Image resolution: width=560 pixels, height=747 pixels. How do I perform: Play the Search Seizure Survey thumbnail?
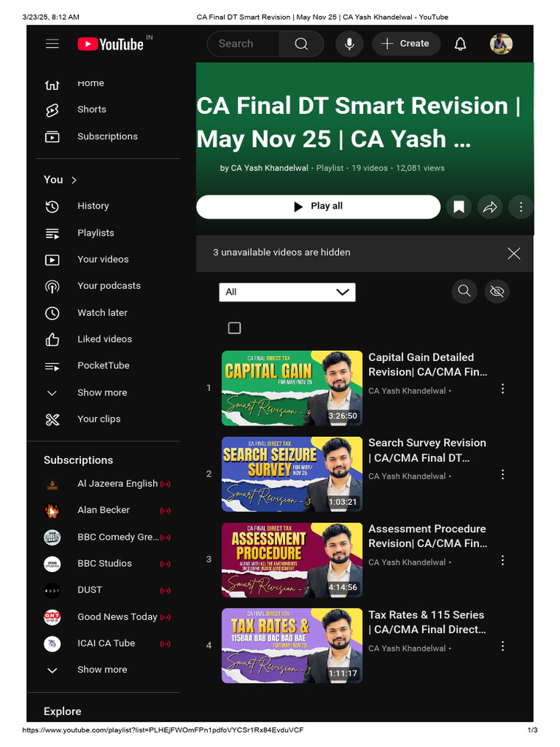[292, 474]
